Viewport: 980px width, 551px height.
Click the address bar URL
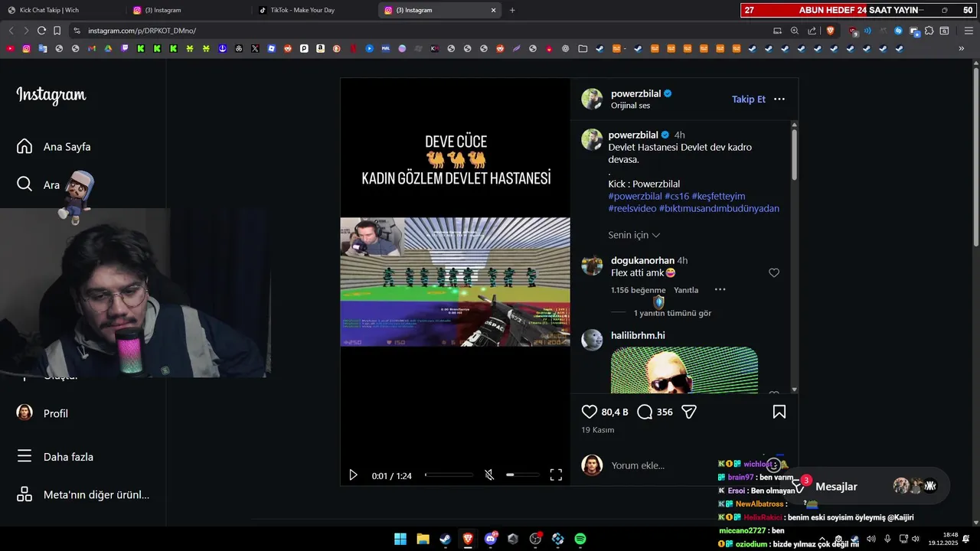142,31
